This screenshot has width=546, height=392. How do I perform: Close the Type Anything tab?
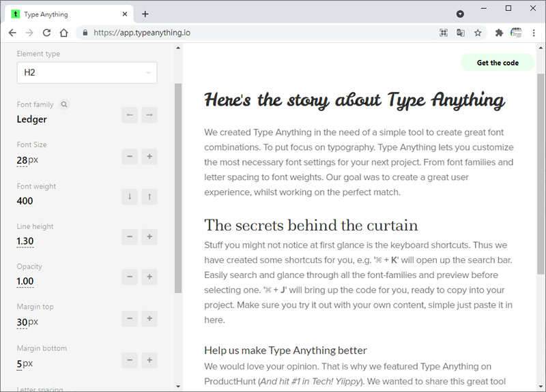125,14
